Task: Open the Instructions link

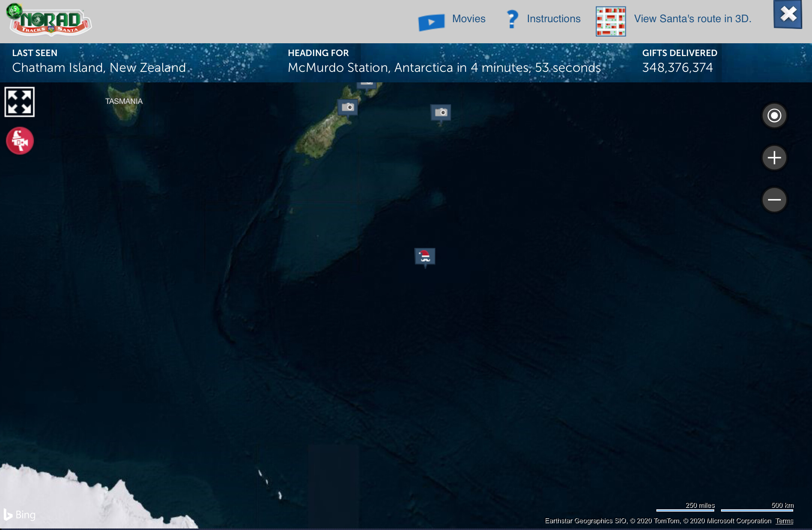Action: 553,19
